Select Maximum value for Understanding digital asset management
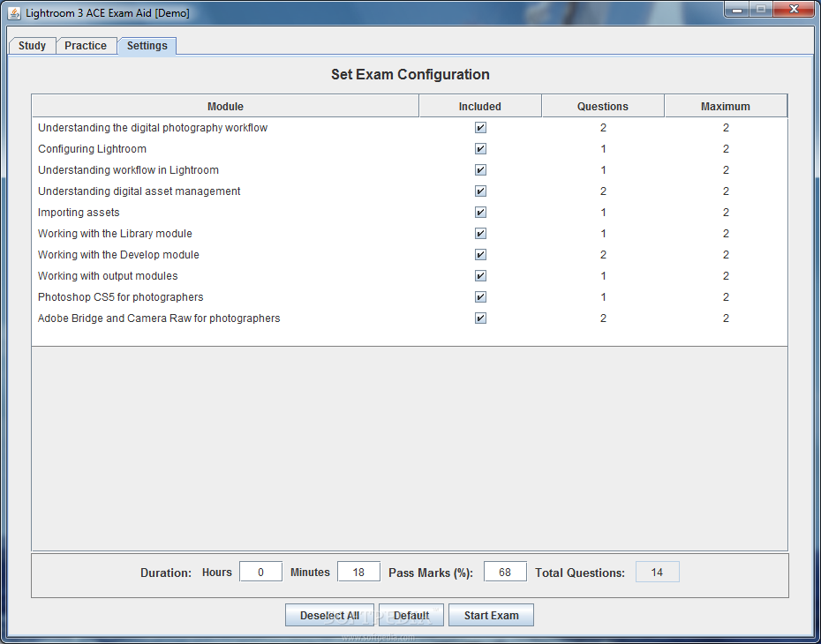The image size is (821, 644). coord(726,191)
